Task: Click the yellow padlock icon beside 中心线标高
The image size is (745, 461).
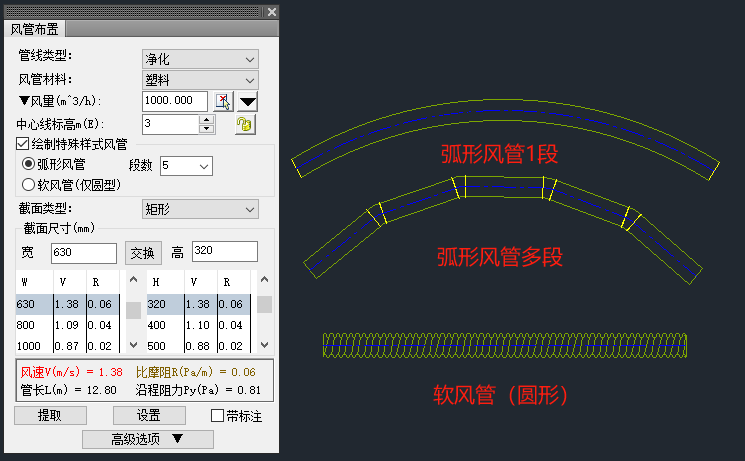Action: (243, 124)
